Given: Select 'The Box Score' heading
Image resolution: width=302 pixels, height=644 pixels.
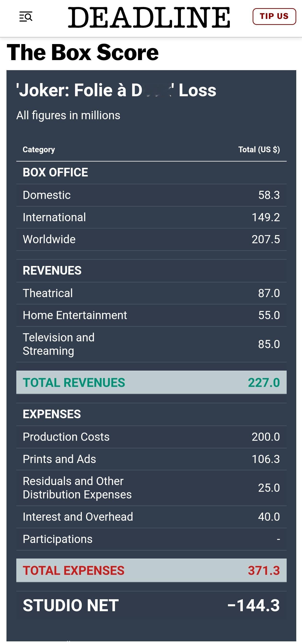Looking at the screenshot, I should pyautogui.click(x=82, y=52).
